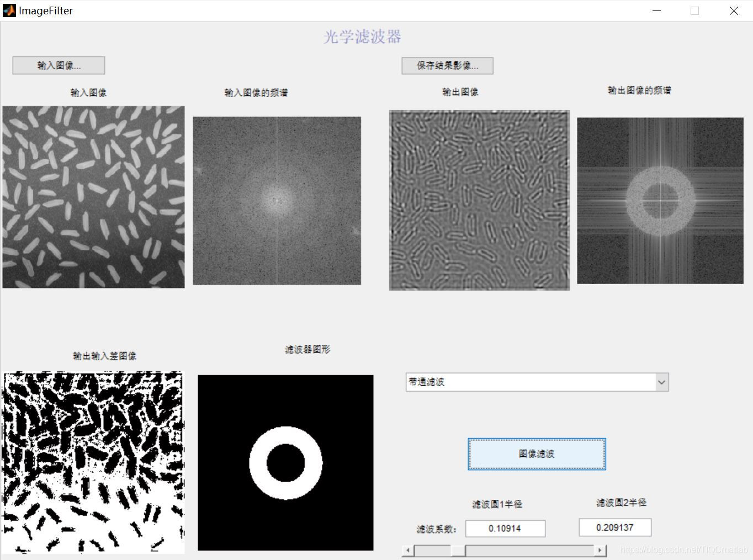Click the 滤波圆1半径 input showing 0.10914
Viewport: 753px width, 560px height.
pos(505,528)
